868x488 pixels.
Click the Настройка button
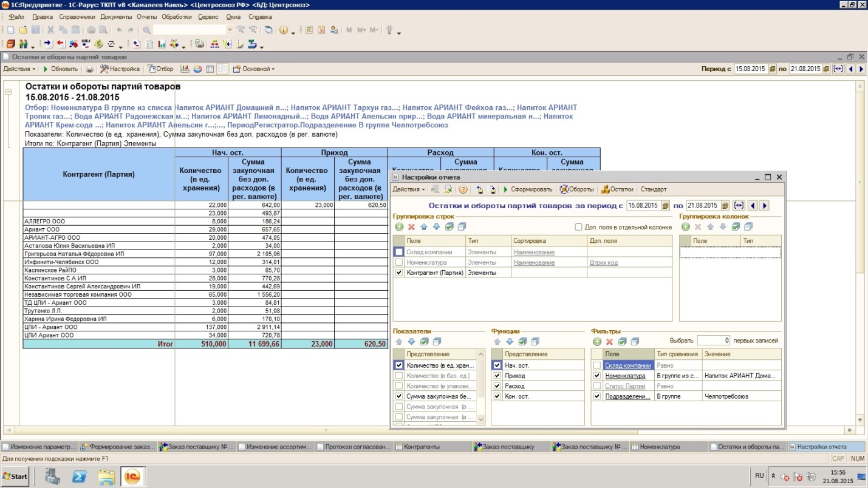(120, 69)
